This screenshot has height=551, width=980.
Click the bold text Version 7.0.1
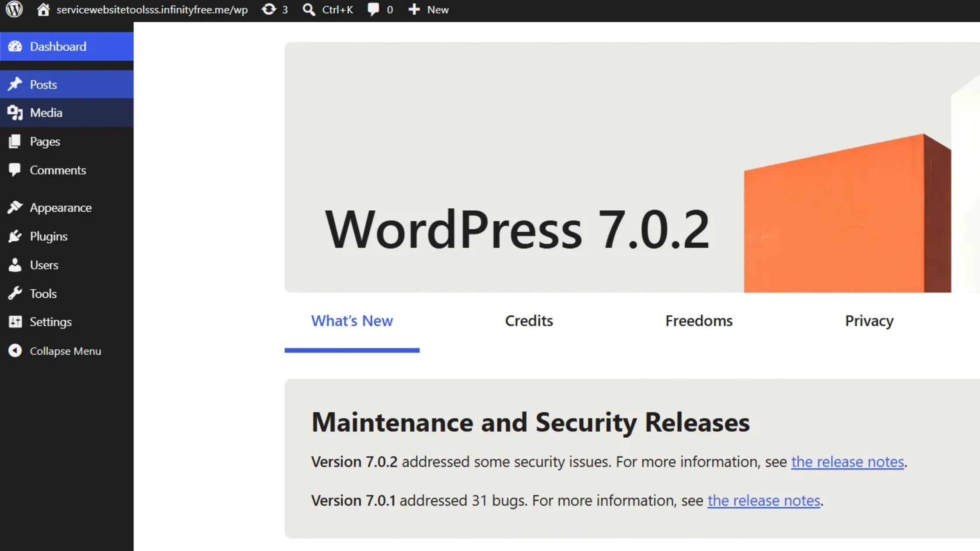click(353, 500)
